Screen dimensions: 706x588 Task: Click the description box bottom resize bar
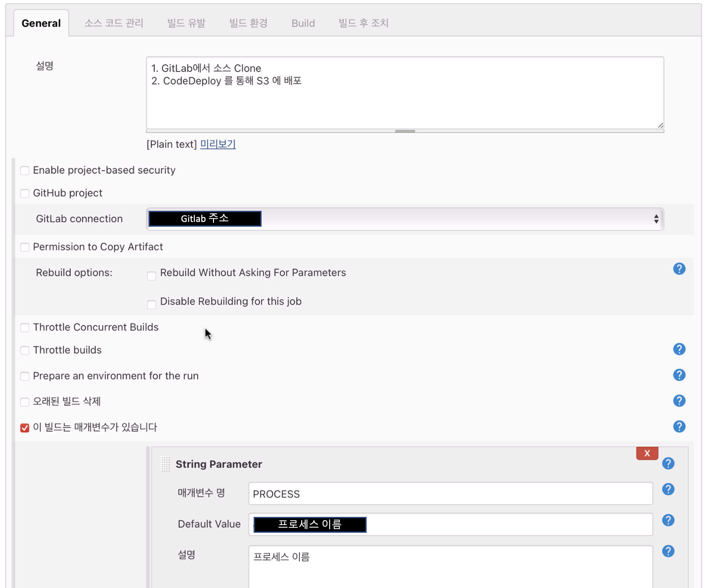pos(404,131)
